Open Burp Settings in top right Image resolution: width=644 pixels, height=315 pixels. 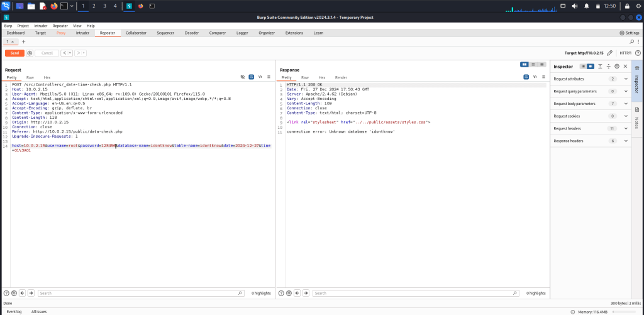coord(629,33)
